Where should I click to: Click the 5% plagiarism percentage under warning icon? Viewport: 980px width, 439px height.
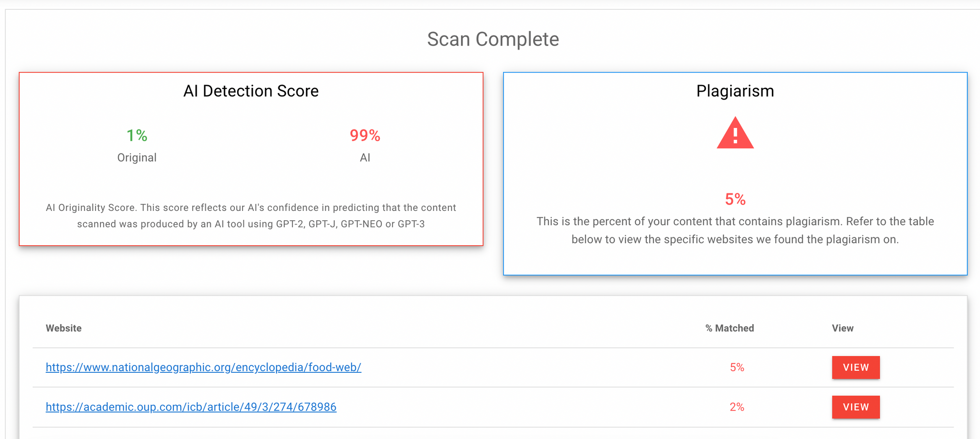(735, 199)
